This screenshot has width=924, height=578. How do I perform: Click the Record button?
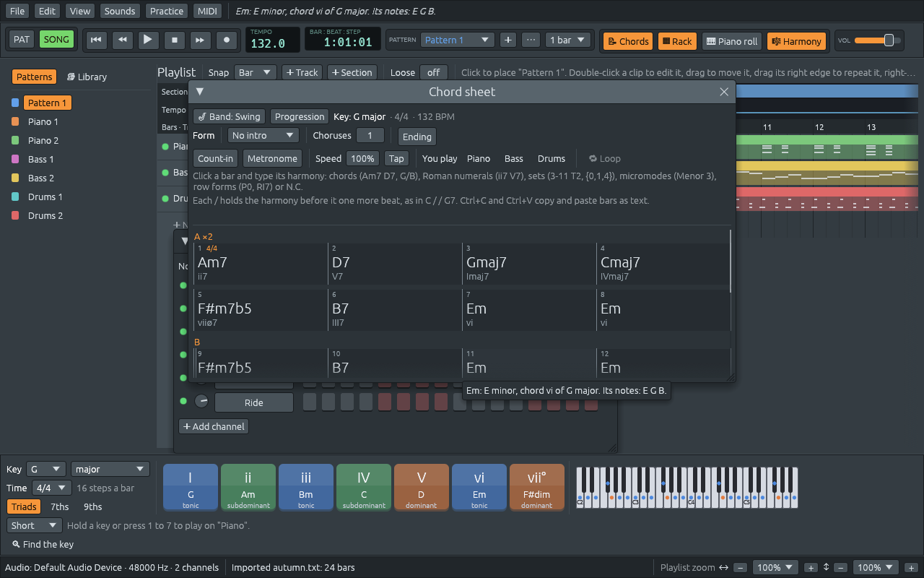click(227, 40)
